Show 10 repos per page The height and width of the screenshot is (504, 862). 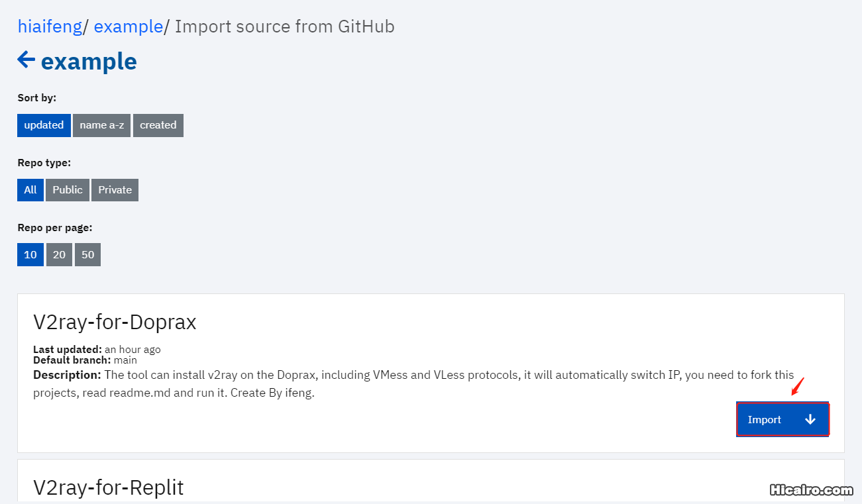pos(30,255)
